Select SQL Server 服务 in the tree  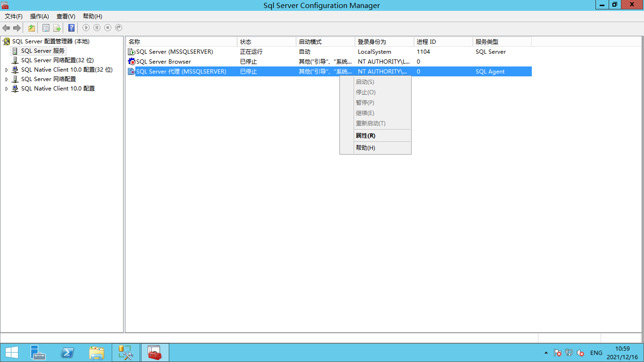tap(43, 51)
